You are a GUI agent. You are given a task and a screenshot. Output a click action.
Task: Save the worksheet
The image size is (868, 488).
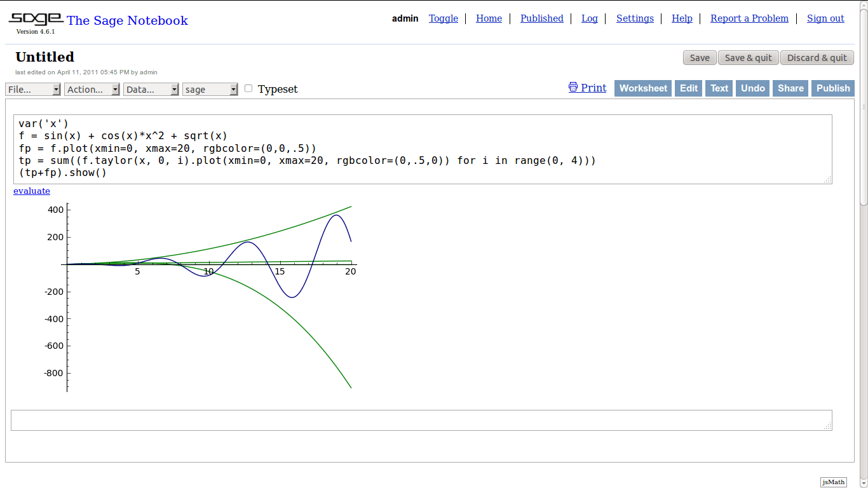pyautogui.click(x=699, y=57)
